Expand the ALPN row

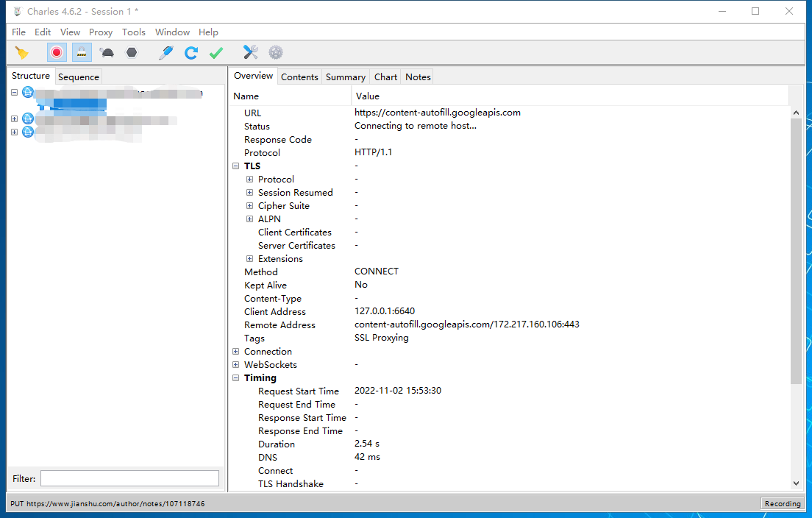(249, 219)
